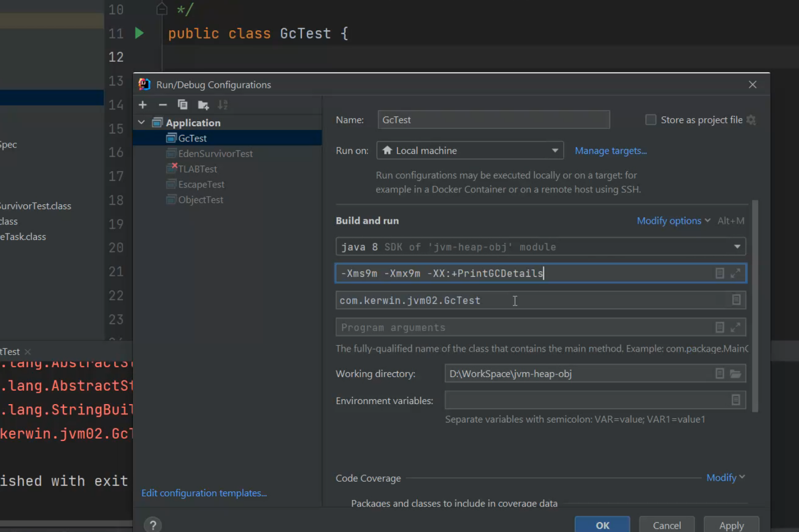799x532 pixels.
Task: Apply the configuration changes
Action: tap(731, 525)
